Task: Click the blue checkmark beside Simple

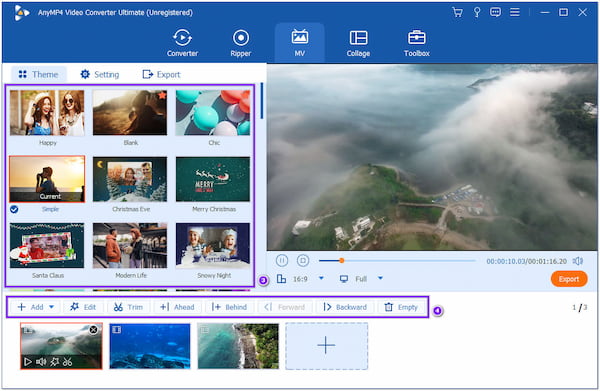Action: pos(14,209)
